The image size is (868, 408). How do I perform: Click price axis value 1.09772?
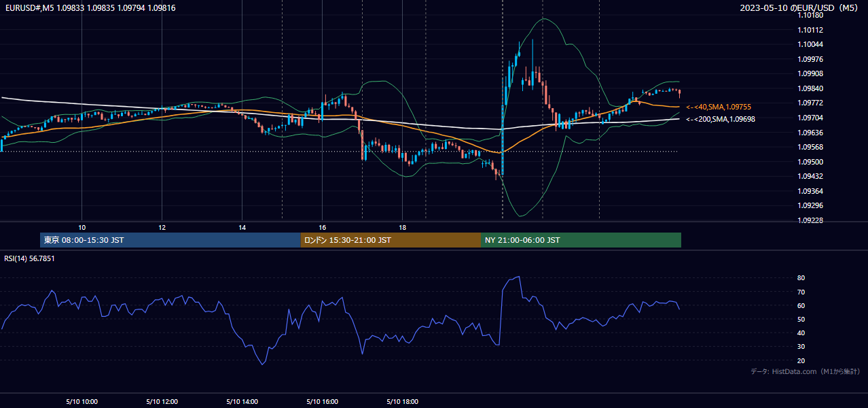click(x=811, y=103)
